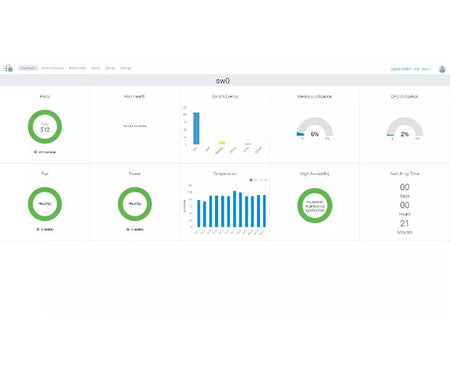
Task: Toggle the Fan Healthy legend marker
Action: coord(38,229)
